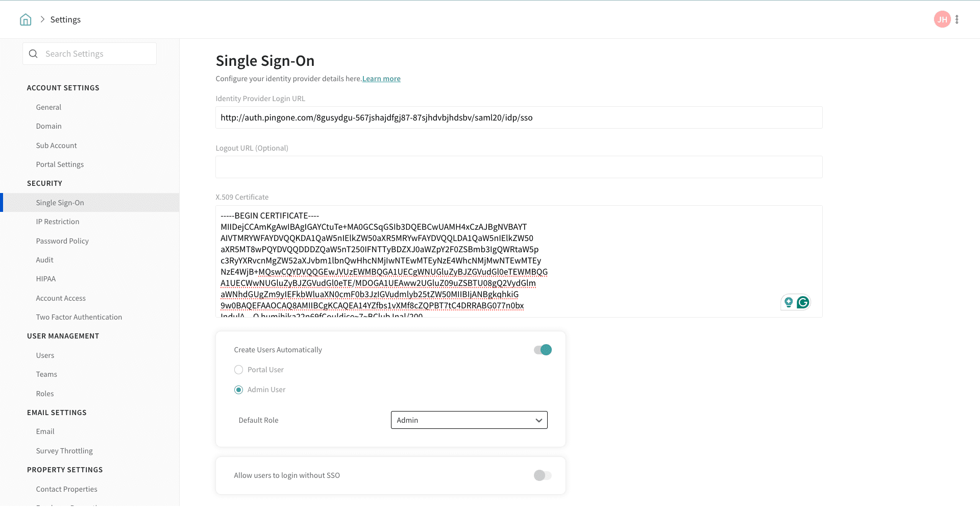
Task: Click the home icon in breadcrumb
Action: pyautogui.click(x=26, y=19)
